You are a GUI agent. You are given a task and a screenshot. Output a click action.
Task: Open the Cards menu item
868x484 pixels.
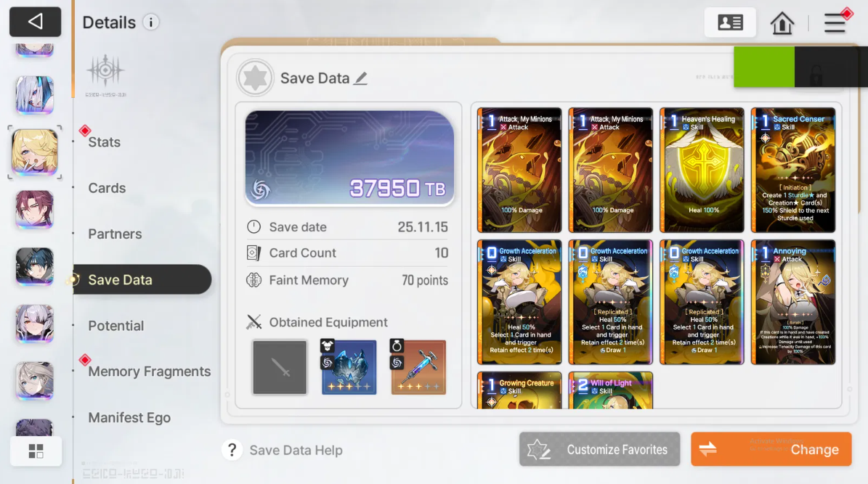[107, 188]
